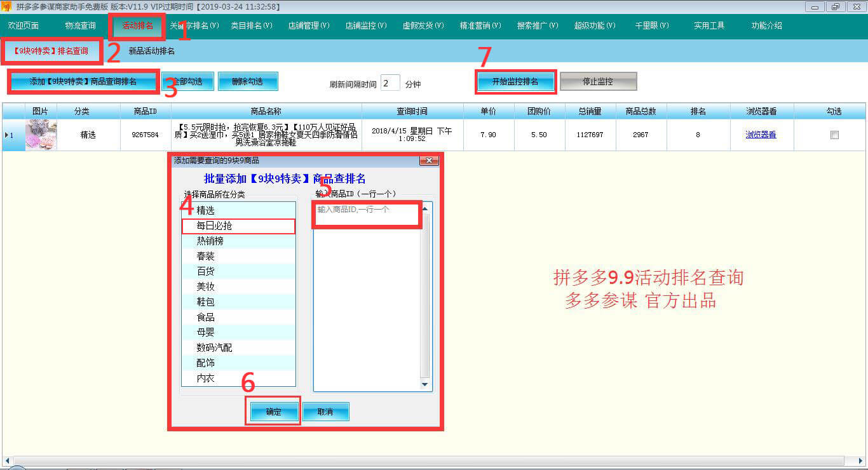Click the total sales cell 1127697
Viewport: 868px width, 470px height.
click(590, 135)
